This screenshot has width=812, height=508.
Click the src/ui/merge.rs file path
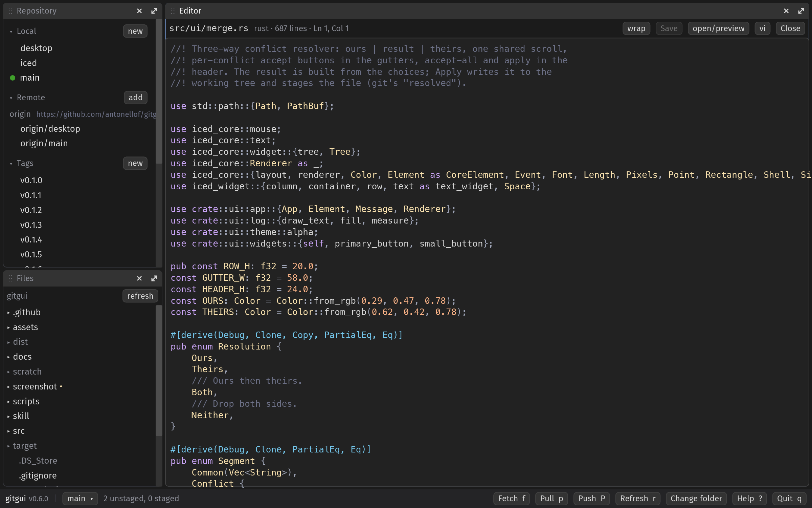coord(208,28)
